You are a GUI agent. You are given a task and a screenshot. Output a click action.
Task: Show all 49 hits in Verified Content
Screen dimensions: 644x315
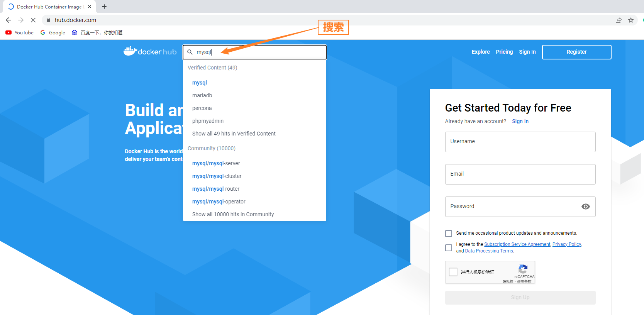pos(234,134)
